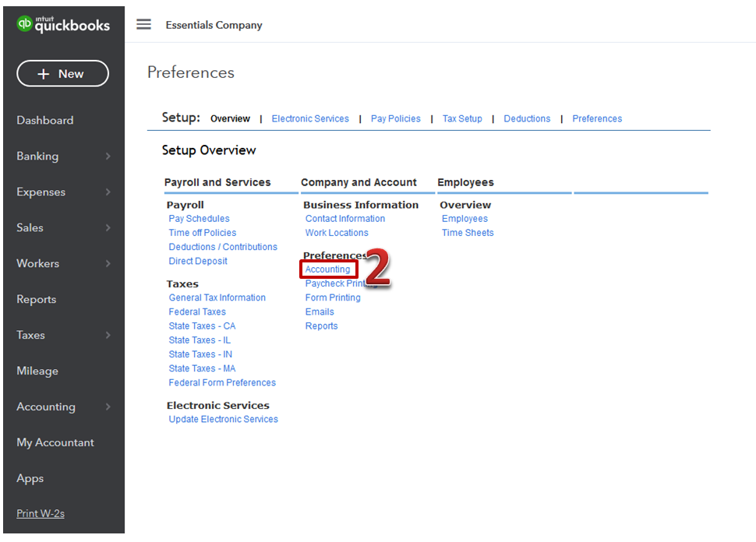Screen dimensions: 756x542
Task: Open the Sales sidebar item
Action: (30, 227)
